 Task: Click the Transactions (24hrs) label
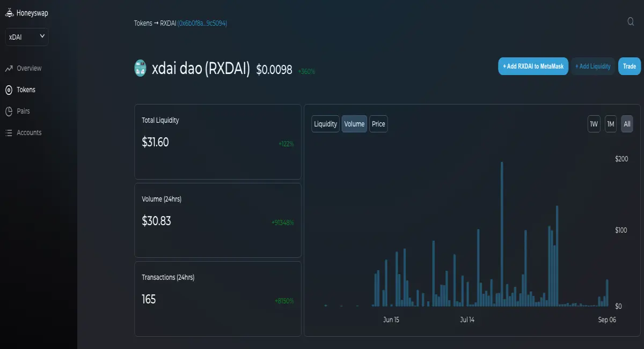pyautogui.click(x=168, y=277)
